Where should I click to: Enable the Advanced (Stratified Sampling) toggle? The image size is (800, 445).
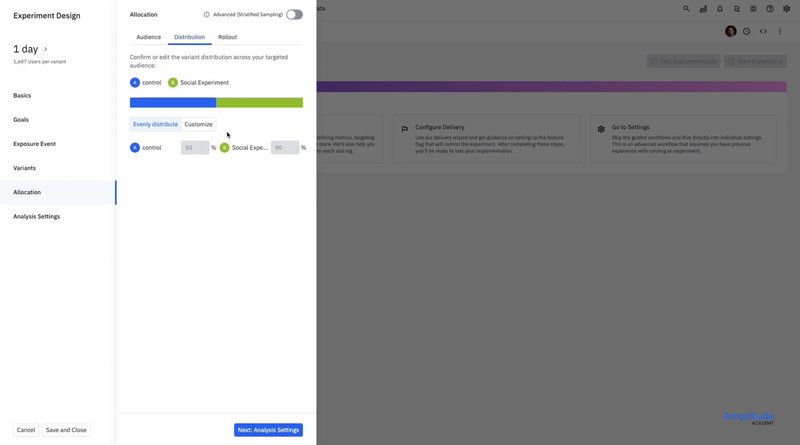click(x=294, y=15)
